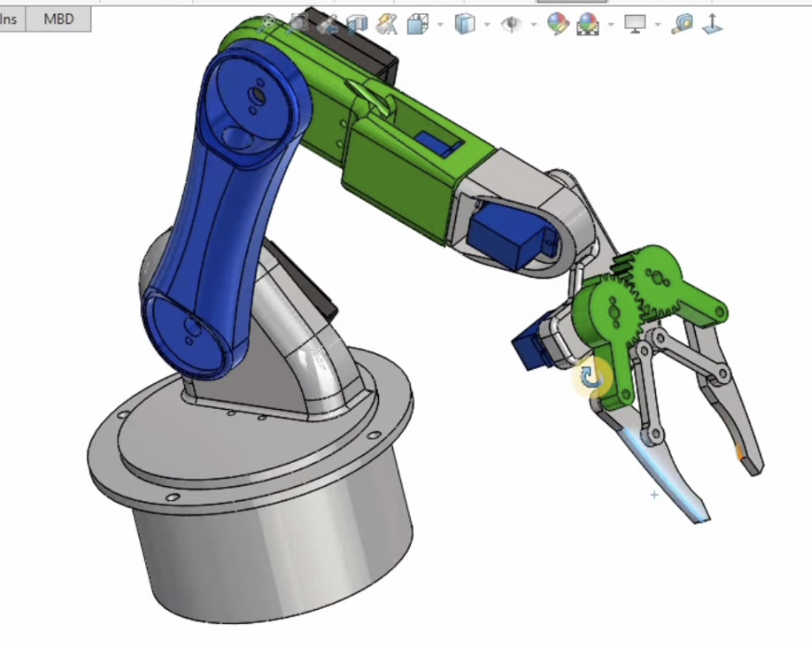
Task: Click the magnifier with tape measure icon
Action: point(683,24)
